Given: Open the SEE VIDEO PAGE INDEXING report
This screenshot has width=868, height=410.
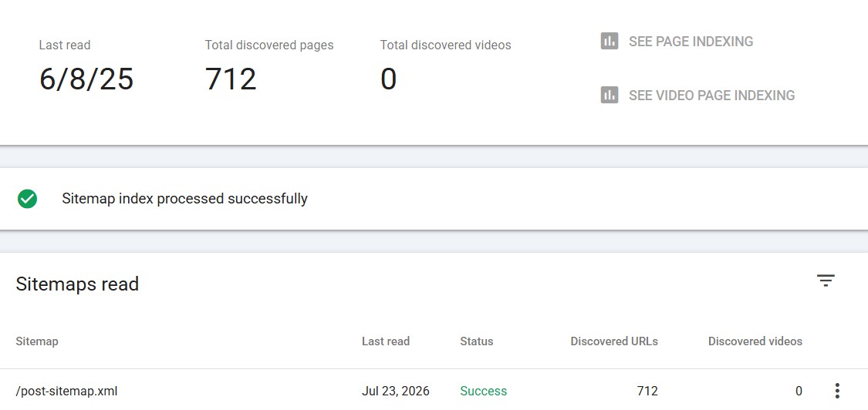Looking at the screenshot, I should [711, 95].
